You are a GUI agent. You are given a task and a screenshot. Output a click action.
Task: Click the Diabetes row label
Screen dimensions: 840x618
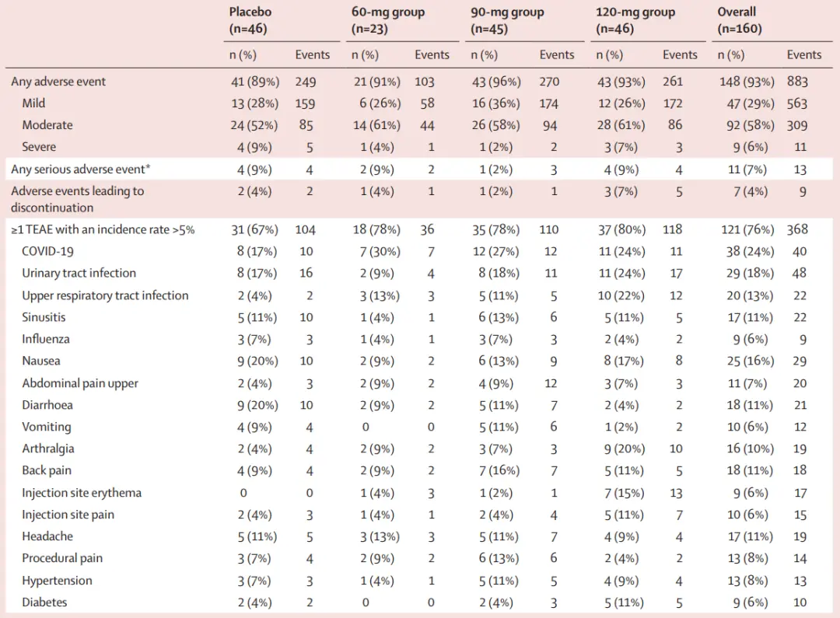pyautogui.click(x=44, y=602)
